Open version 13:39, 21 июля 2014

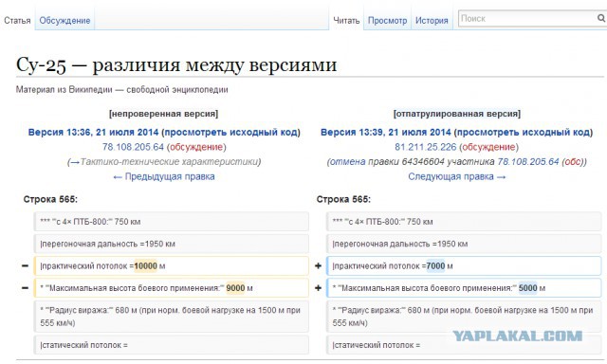pyautogui.click(x=386, y=133)
